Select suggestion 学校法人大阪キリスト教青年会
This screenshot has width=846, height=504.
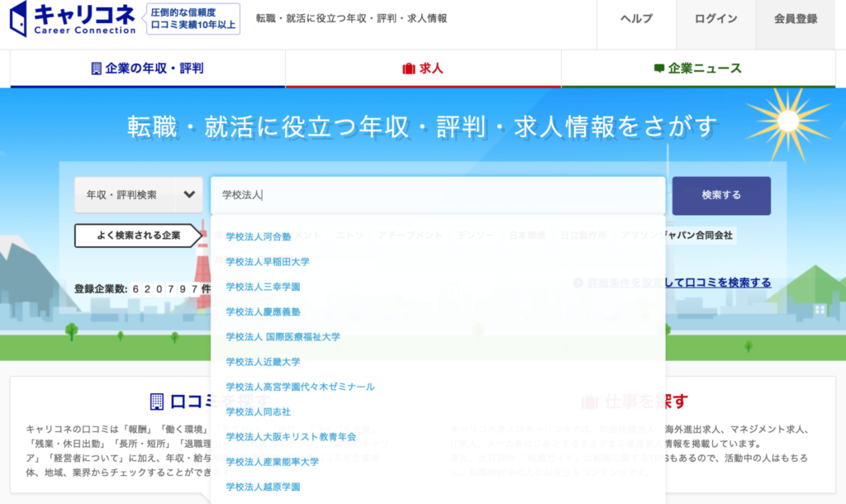coord(291,437)
